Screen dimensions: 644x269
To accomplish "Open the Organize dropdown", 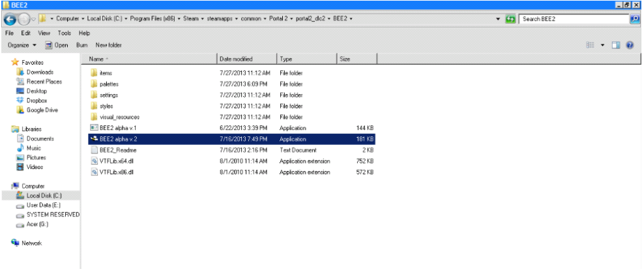I will (x=22, y=45).
